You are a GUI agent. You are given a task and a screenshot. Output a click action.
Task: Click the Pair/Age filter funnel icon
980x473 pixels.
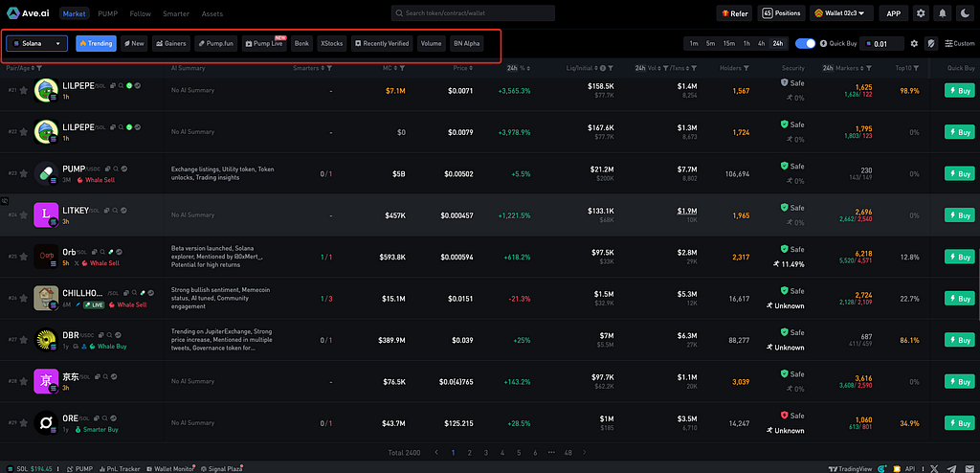[39, 68]
